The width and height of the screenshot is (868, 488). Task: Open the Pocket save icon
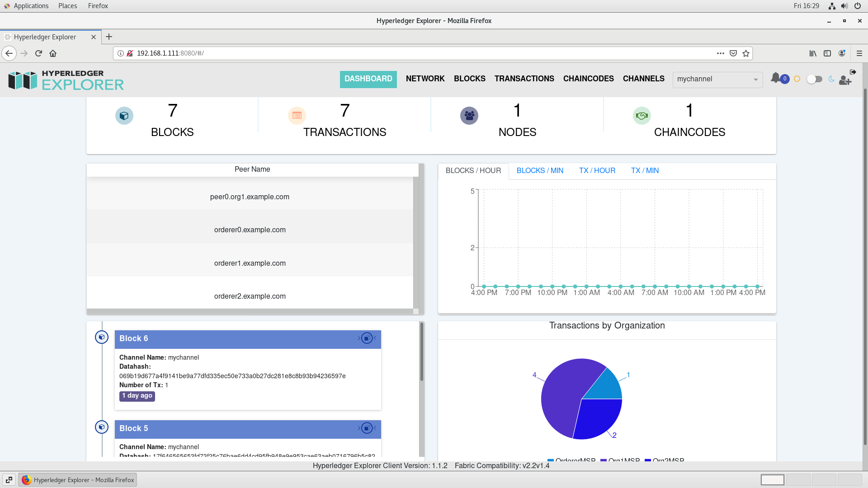tap(733, 53)
